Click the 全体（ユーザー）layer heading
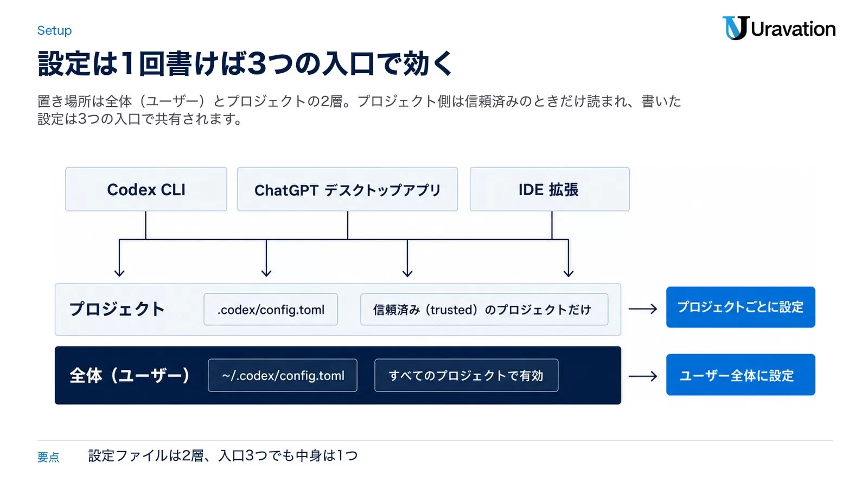 tap(130, 375)
